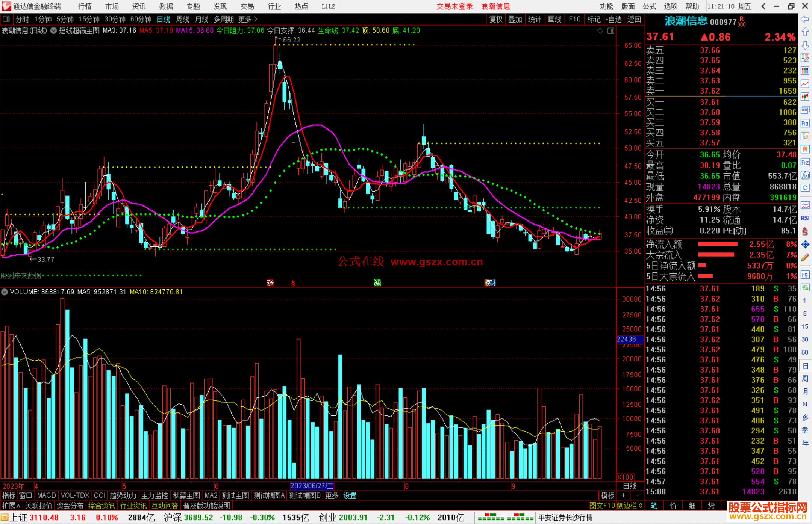Click the RSI indicator sidebar icon

click(x=805, y=218)
